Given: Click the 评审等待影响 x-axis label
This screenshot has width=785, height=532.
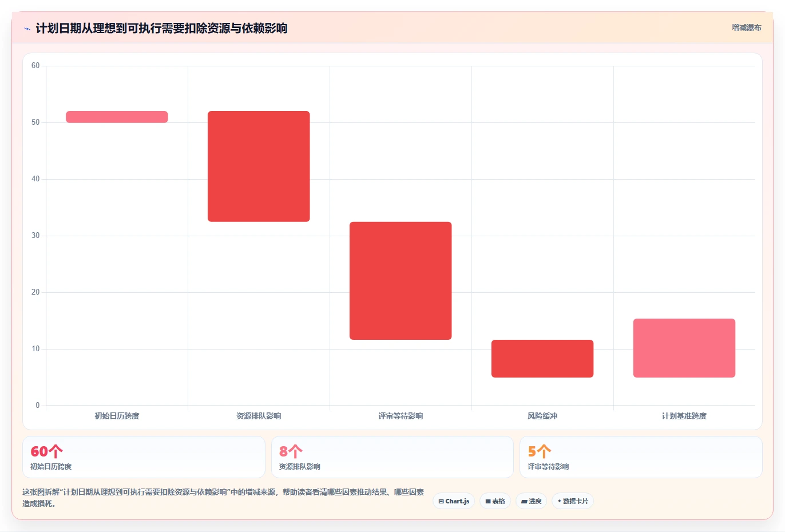Looking at the screenshot, I should [x=401, y=416].
